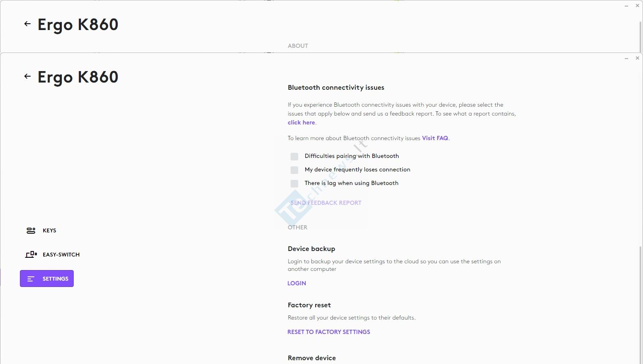Minimize the background Ergo K860 window
The height and width of the screenshot is (364, 643).
[x=626, y=6]
